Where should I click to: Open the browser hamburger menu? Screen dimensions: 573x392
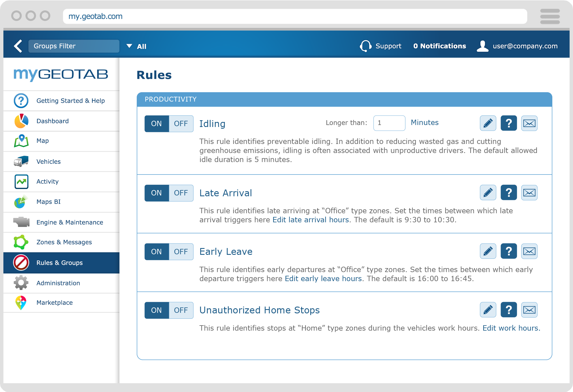[550, 16]
